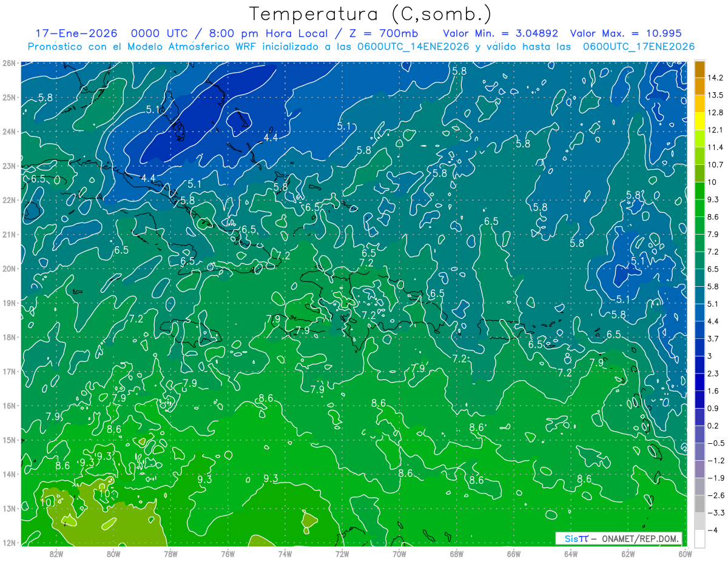Click the 3.7 label on the color scale
Screen dimensions: 728x562
point(713,338)
